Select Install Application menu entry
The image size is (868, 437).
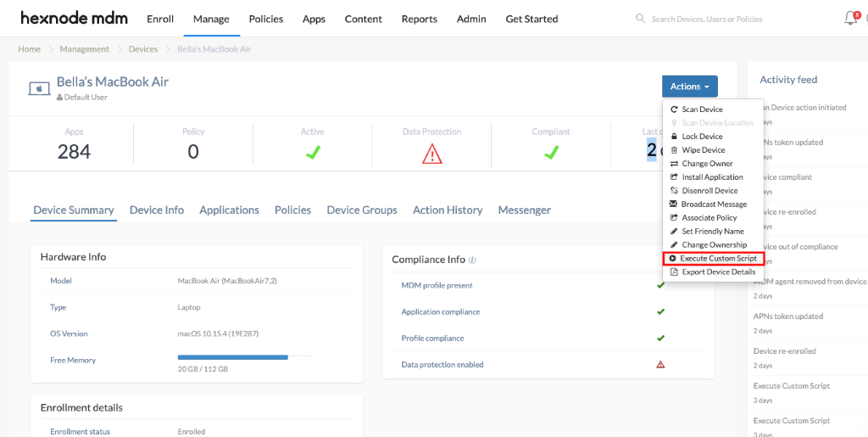click(x=714, y=177)
